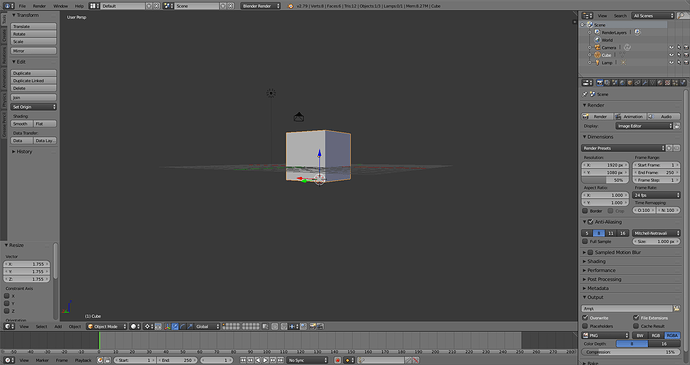Screen dimensions: 690x365
Task: Open the material properties sphere icon
Action: 660,82
